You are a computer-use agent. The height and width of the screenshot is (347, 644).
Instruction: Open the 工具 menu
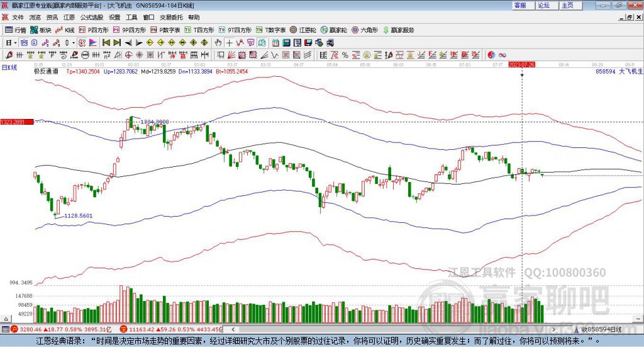pyautogui.click(x=131, y=17)
